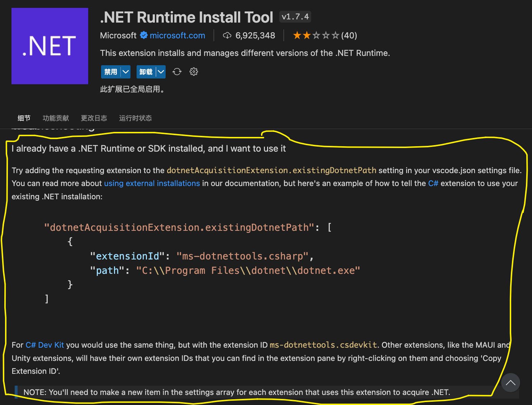The image size is (532, 405).
Task: Click the 禁用 (Disable) button
Action: click(111, 72)
